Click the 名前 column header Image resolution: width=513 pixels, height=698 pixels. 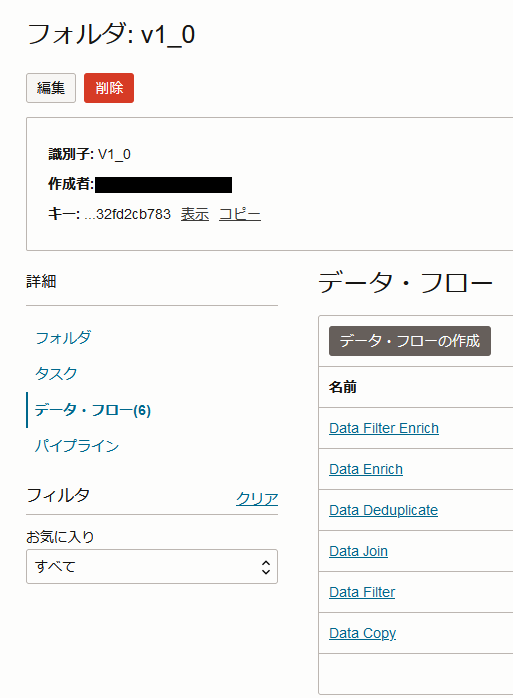click(x=342, y=387)
